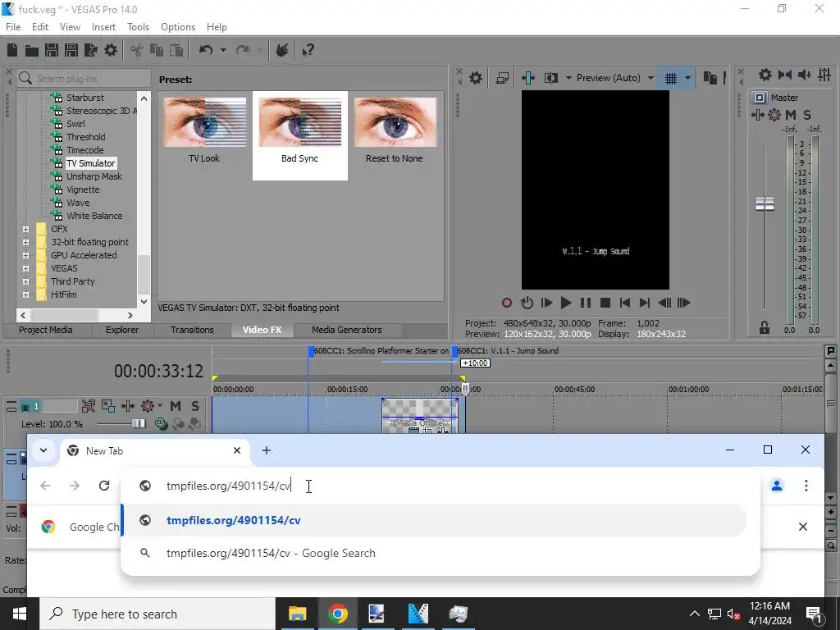Click the Video Output FX icon in preview
Image resolution: width=840 pixels, height=630 pixels.
coord(528,78)
